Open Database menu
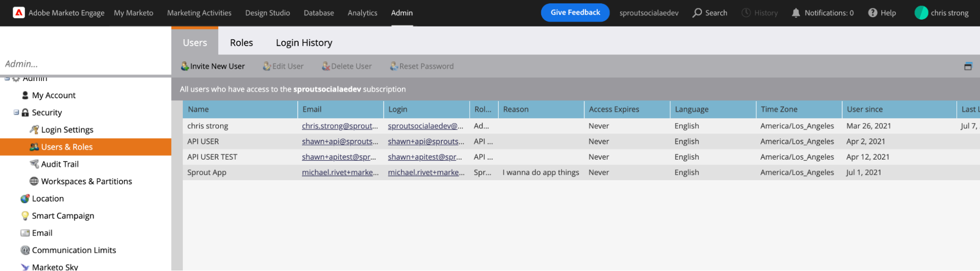Screen dimensions: 980x271 click(x=319, y=13)
